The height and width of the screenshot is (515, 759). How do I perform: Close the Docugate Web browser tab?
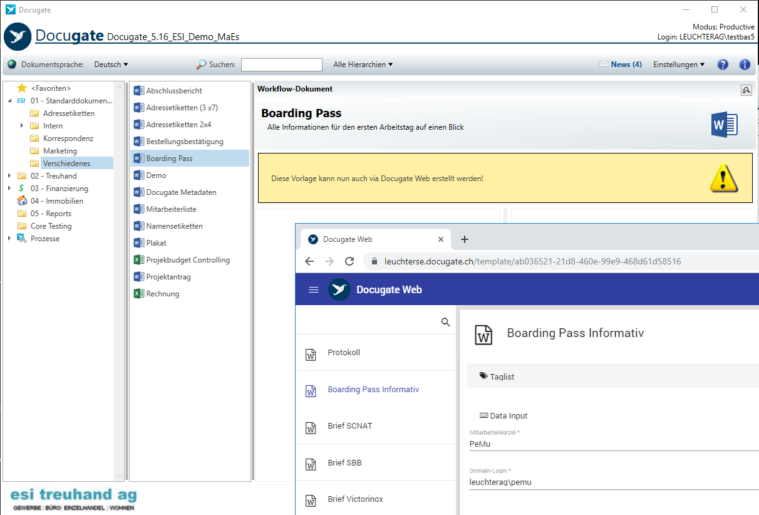[x=440, y=239]
